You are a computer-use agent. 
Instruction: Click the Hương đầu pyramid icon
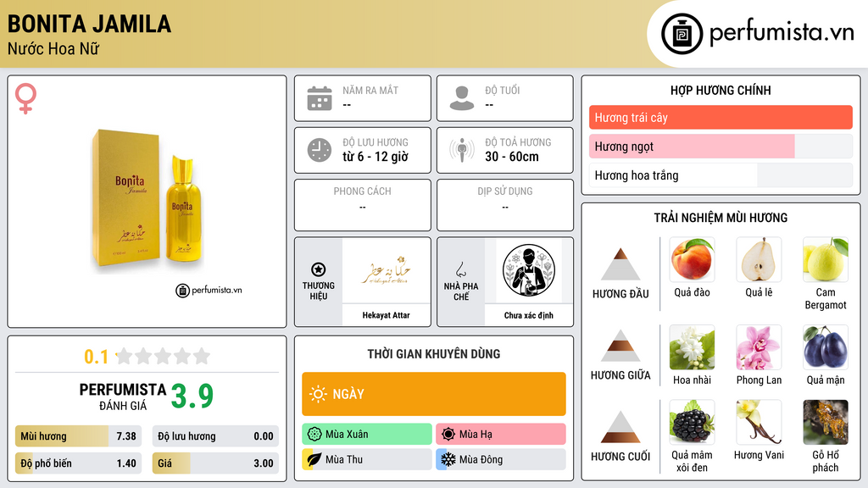click(x=620, y=264)
